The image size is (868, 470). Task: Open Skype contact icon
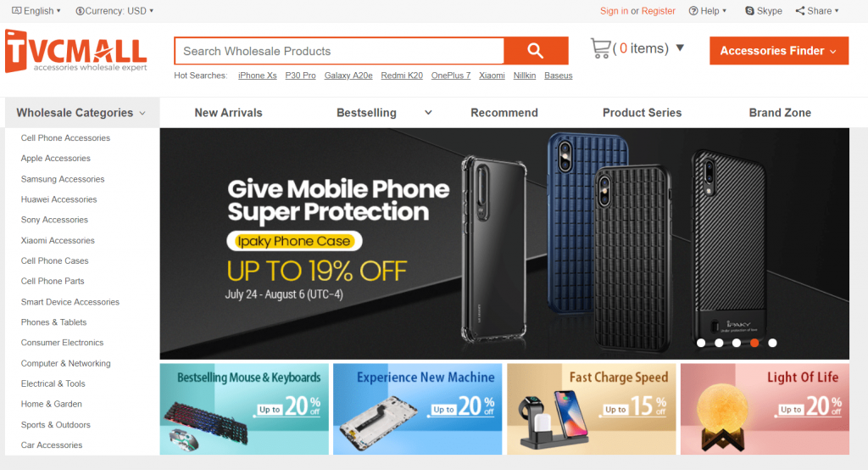point(749,10)
